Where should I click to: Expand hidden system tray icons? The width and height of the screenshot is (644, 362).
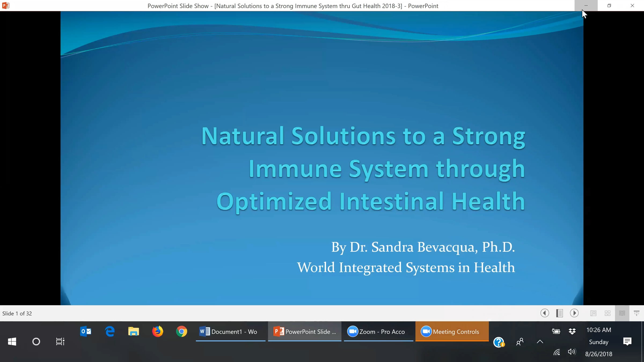point(540,342)
